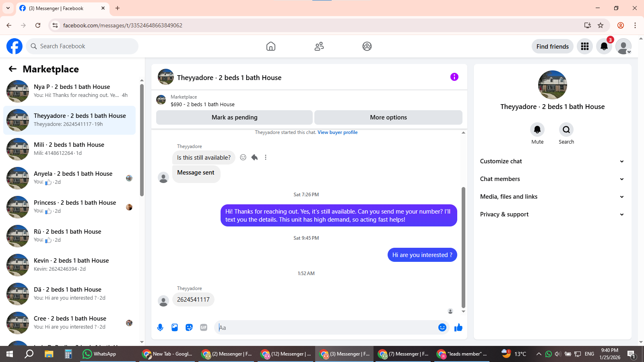Image resolution: width=644 pixels, height=362 pixels.
Task: Open the profile circle icon in top navigation
Action: click(x=367, y=46)
